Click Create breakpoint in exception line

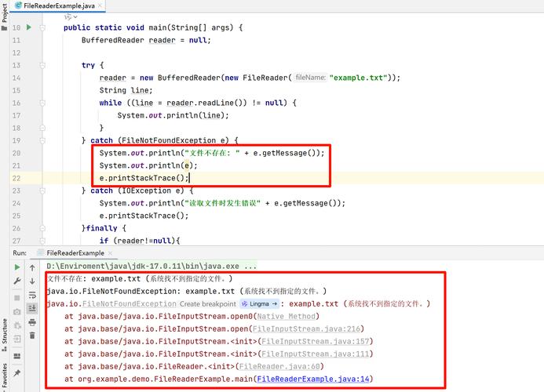tap(207, 304)
